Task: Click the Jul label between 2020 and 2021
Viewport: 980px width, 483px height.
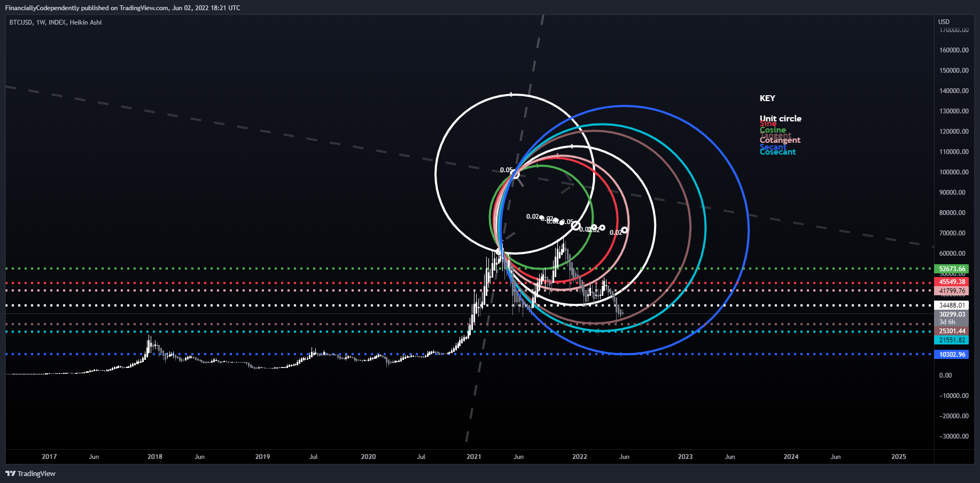Action: tap(421, 457)
